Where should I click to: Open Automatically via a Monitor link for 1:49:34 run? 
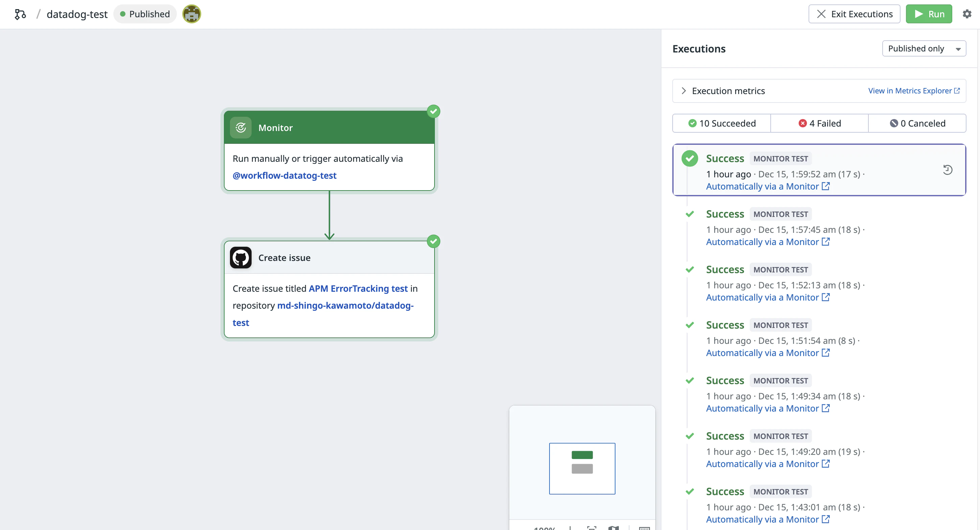tap(768, 408)
